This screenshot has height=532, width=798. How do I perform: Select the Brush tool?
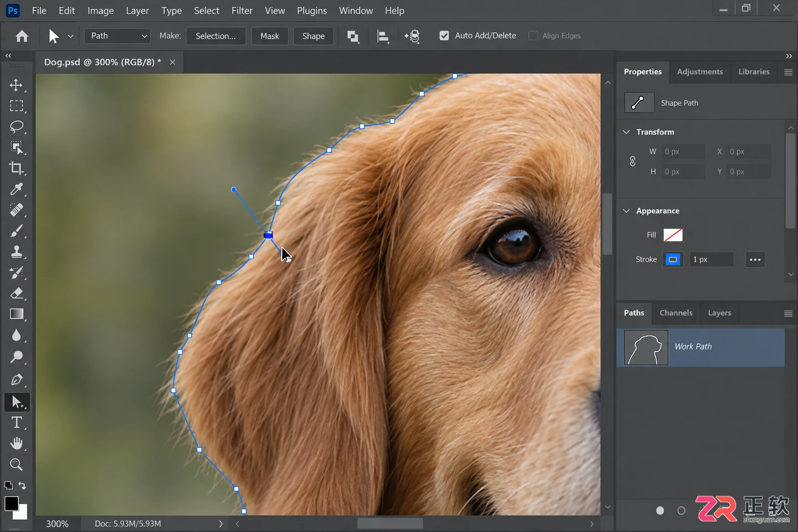[x=17, y=231]
